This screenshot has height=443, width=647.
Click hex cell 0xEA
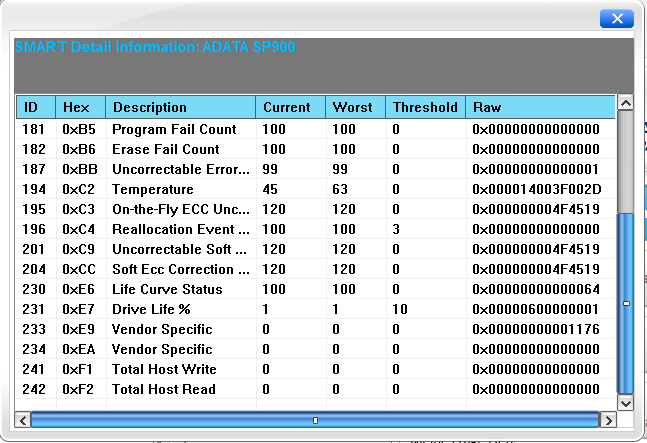pyautogui.click(x=78, y=349)
